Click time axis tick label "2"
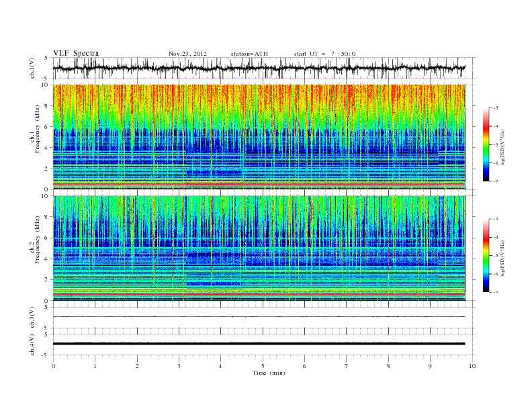This screenshot has width=532, height=411. click(x=137, y=366)
